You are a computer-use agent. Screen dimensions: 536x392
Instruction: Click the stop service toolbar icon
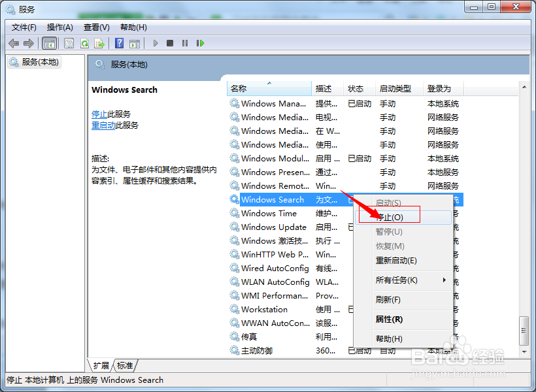[x=169, y=43]
